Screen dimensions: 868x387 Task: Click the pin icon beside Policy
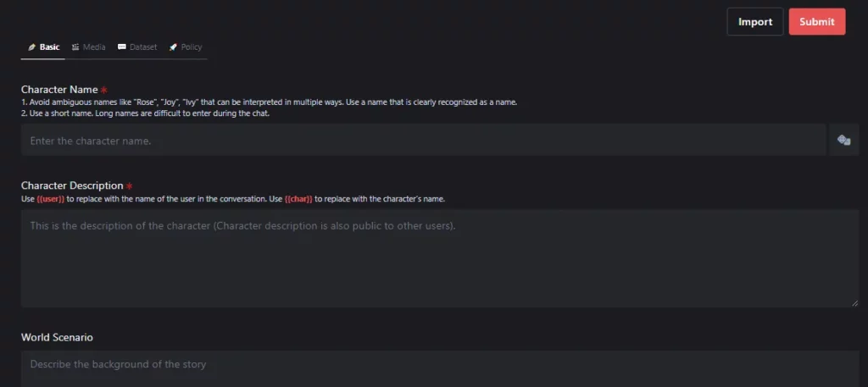[x=173, y=47]
